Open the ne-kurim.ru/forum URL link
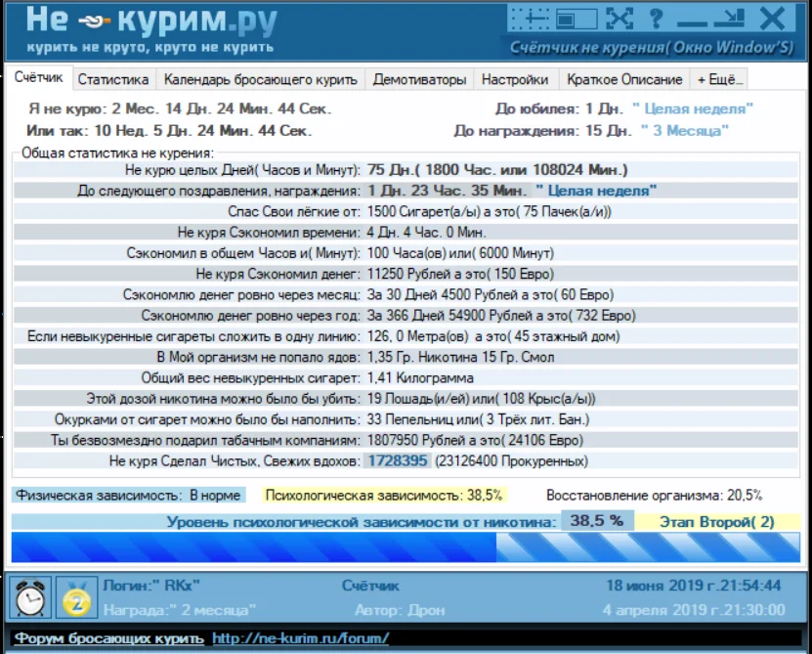The image size is (812, 654). (x=301, y=638)
